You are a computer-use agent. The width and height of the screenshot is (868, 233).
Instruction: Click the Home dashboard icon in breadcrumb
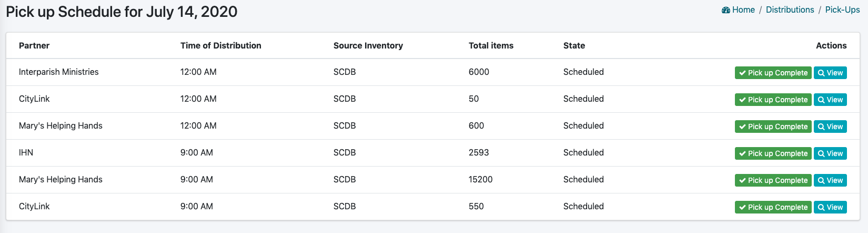726,10
